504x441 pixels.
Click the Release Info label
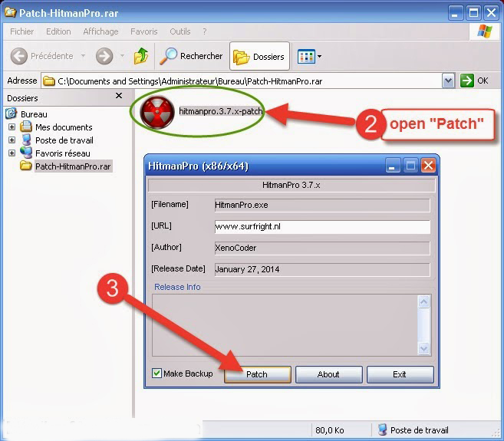[x=177, y=287]
